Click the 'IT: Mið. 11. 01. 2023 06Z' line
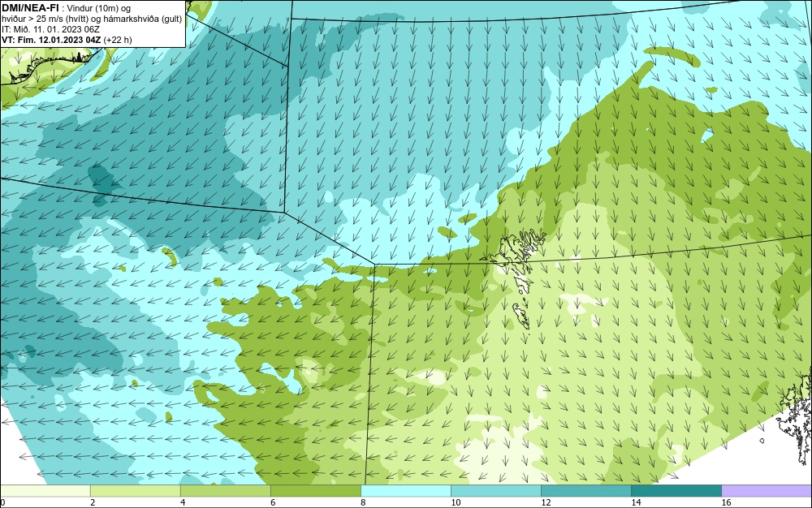812x508 pixels. coord(50,29)
